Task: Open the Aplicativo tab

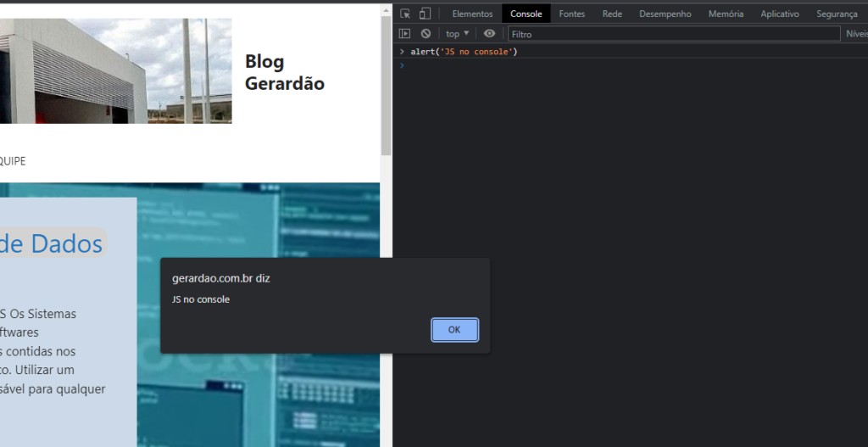Action: 780,14
